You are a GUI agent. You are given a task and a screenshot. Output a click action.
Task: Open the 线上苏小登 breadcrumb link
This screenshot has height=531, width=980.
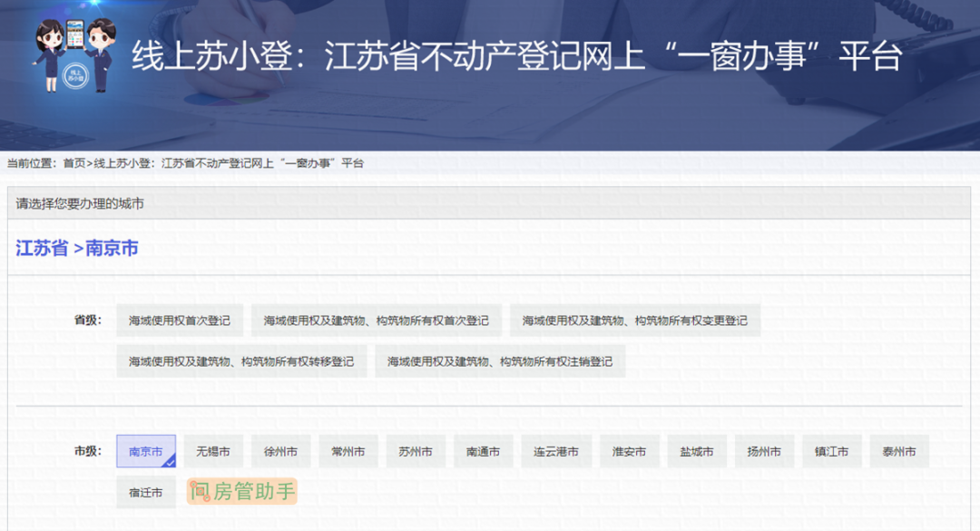tap(228, 163)
